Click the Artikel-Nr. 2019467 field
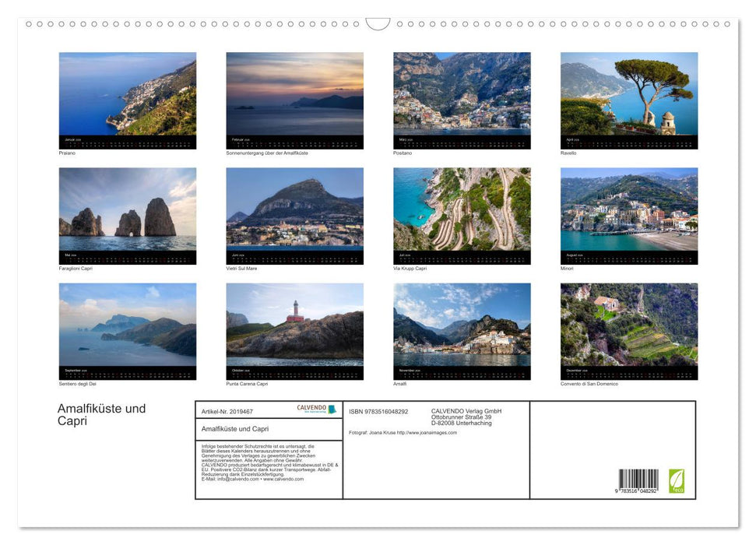 click(228, 412)
